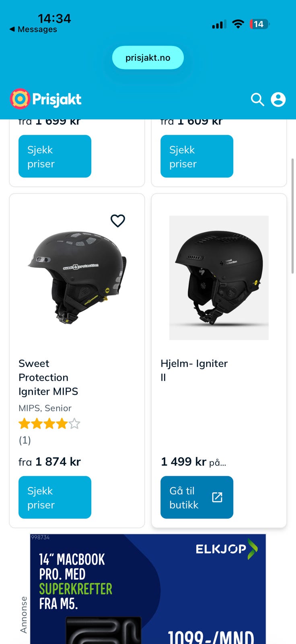The width and height of the screenshot is (296, 644).
Task: Open the Sweet Protection Igniter MIPS title link
Action: [x=48, y=377]
